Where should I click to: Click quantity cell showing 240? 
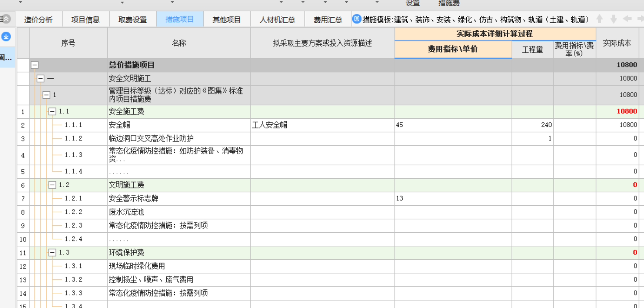tap(533, 125)
